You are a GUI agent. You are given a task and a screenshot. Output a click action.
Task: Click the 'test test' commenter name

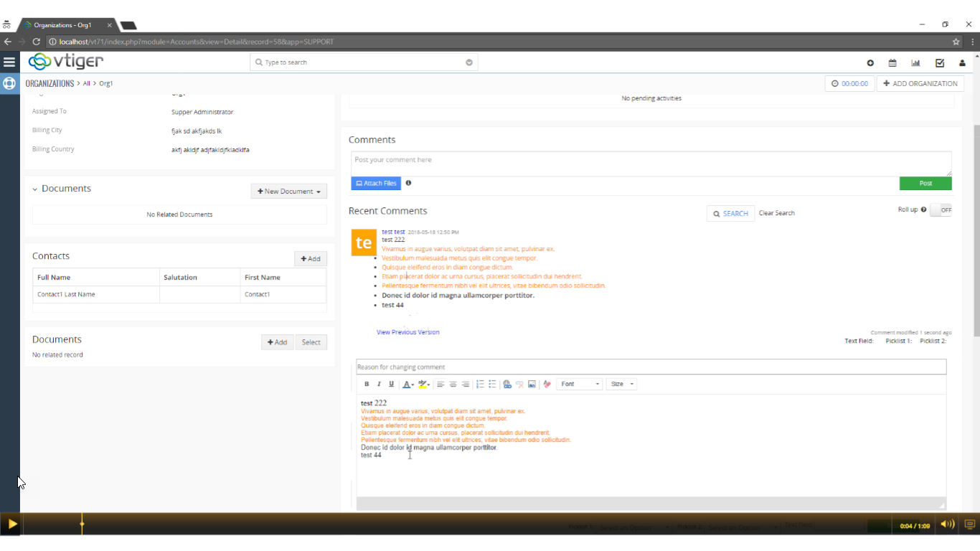[x=393, y=232]
